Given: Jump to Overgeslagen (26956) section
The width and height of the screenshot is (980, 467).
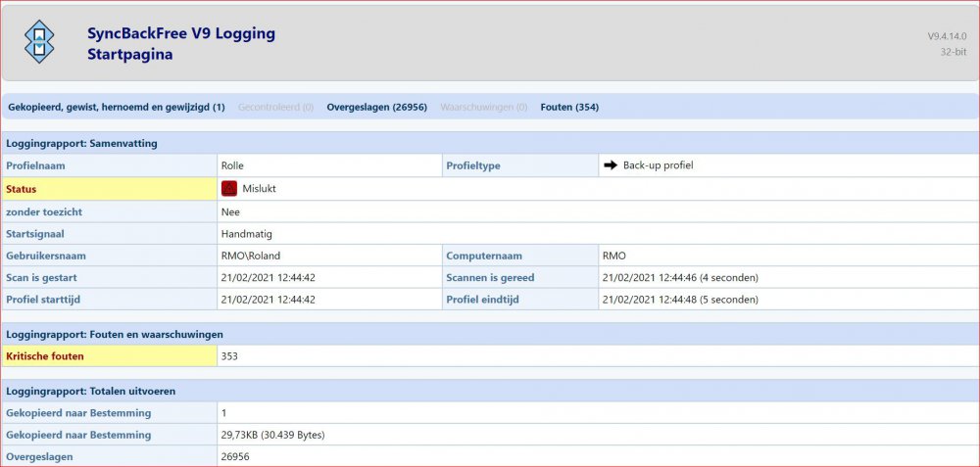Looking at the screenshot, I should click(x=376, y=107).
